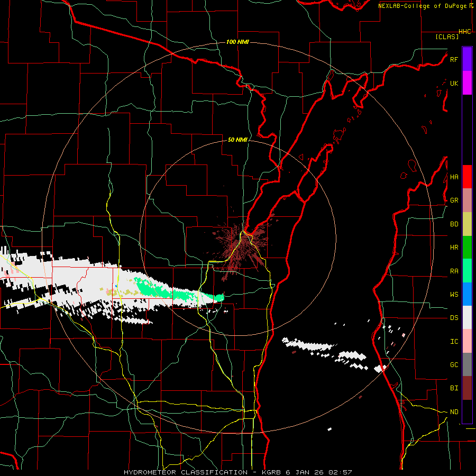Select the BI brown legend swatch
Viewport: 476px width, 476px height.
pyautogui.click(x=467, y=388)
